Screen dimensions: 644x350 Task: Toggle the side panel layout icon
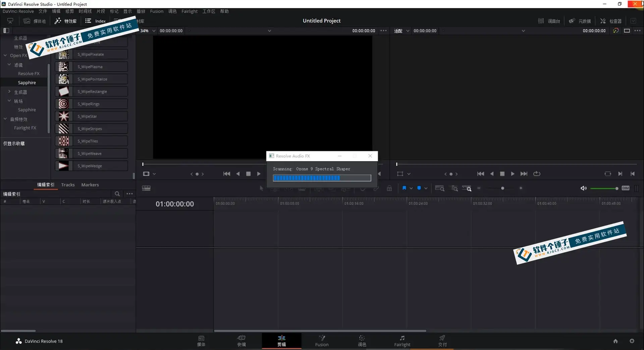pyautogui.click(x=6, y=31)
